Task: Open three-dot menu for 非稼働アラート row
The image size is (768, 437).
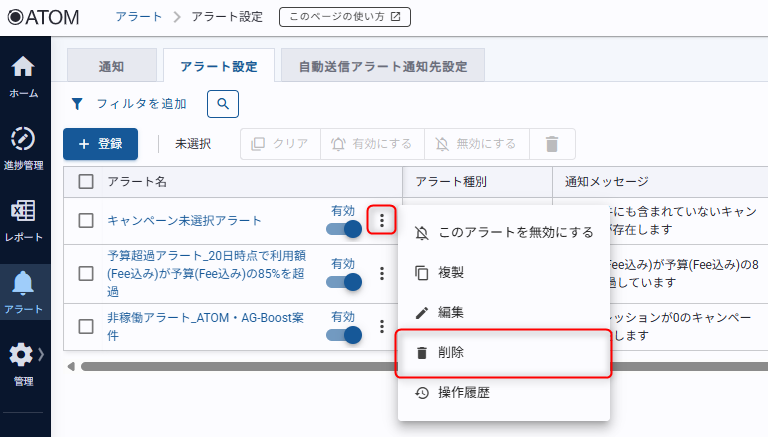Action: tap(381, 326)
